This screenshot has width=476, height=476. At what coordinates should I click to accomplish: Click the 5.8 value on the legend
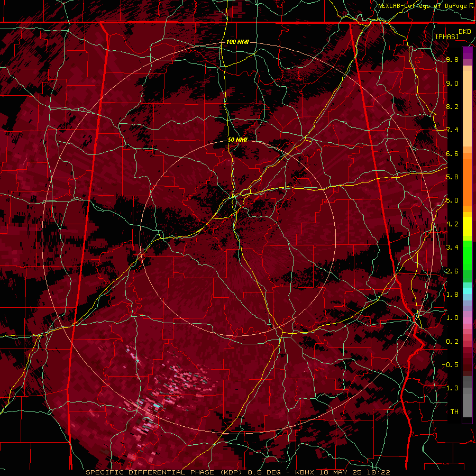[452, 177]
